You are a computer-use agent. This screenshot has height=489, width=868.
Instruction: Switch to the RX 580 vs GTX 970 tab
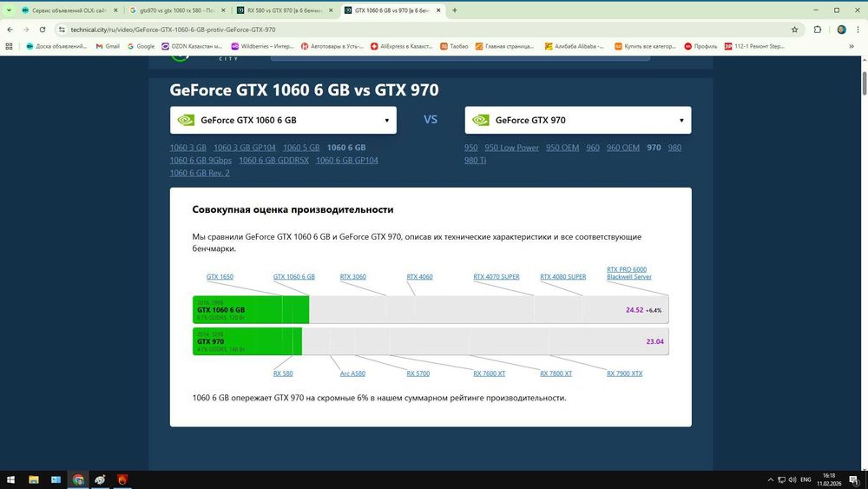click(285, 10)
